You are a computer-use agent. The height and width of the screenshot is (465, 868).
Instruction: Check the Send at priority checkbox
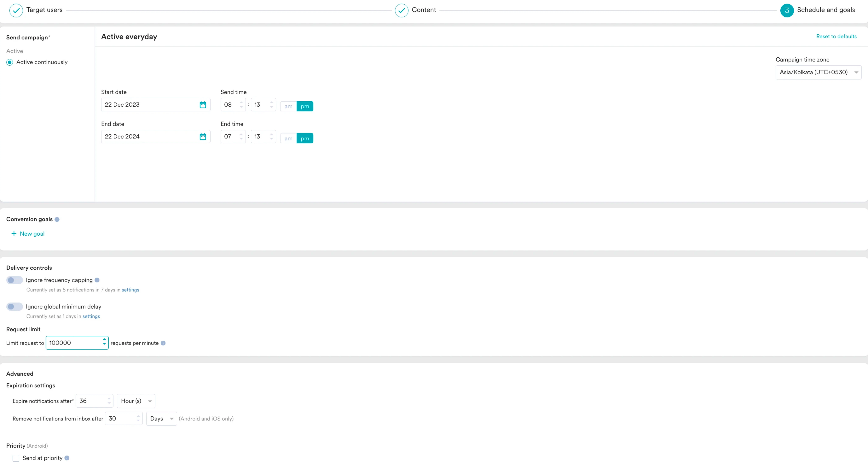point(16,458)
